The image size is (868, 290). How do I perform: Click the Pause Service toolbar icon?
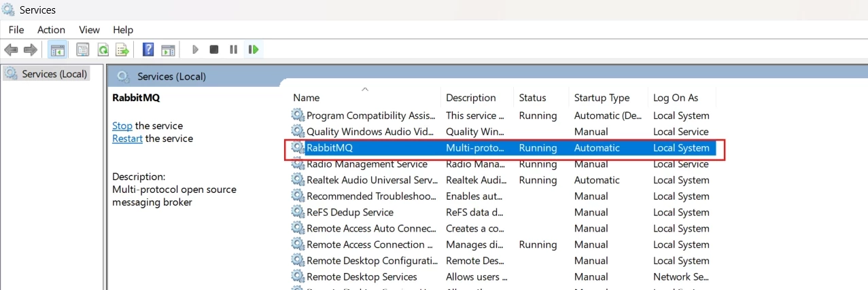pyautogui.click(x=233, y=50)
